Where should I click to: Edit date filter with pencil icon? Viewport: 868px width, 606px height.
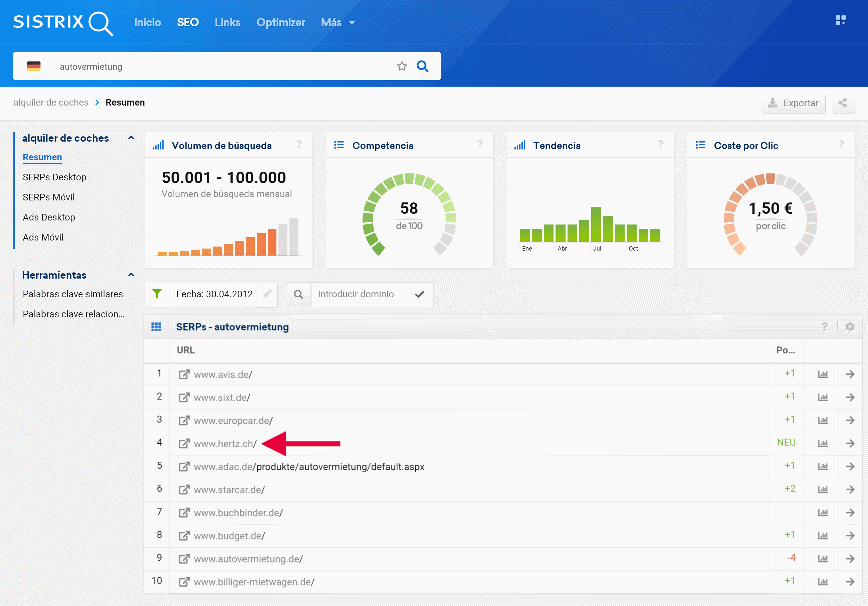pos(267,294)
